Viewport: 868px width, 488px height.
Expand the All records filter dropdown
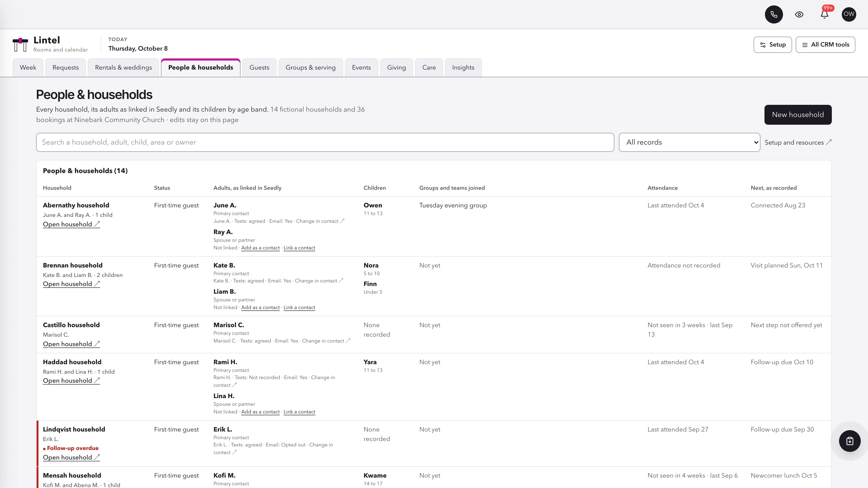tap(689, 143)
